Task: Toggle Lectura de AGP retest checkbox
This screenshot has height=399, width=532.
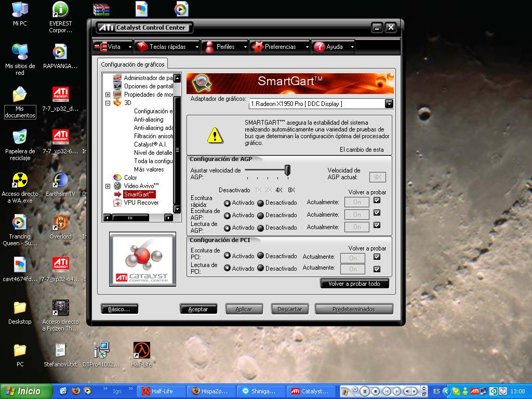Action: point(377,225)
